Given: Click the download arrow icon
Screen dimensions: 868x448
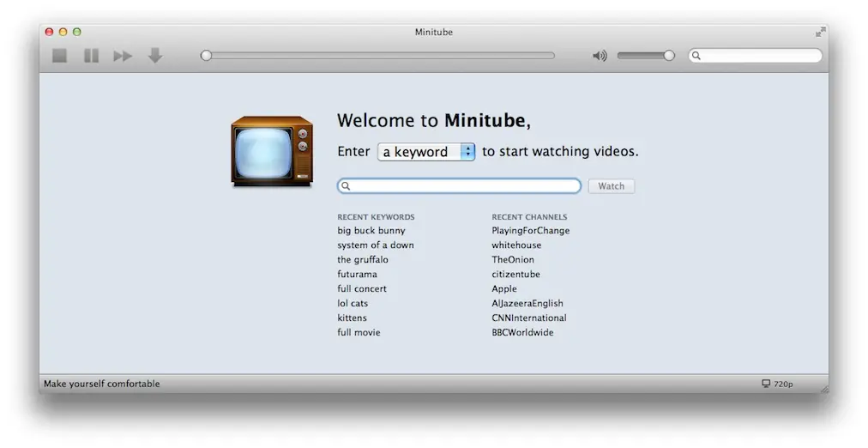Looking at the screenshot, I should click(x=155, y=55).
